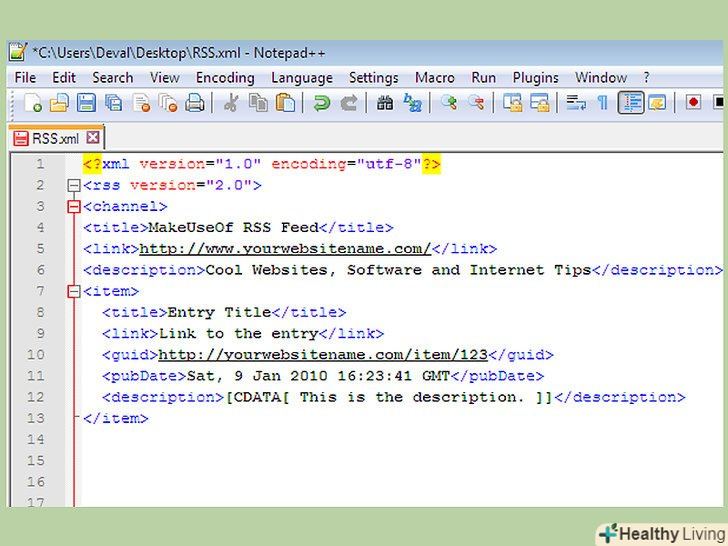The height and width of the screenshot is (546, 728).
Task: Collapse the channel fold marker on line 3
Action: 73,207
